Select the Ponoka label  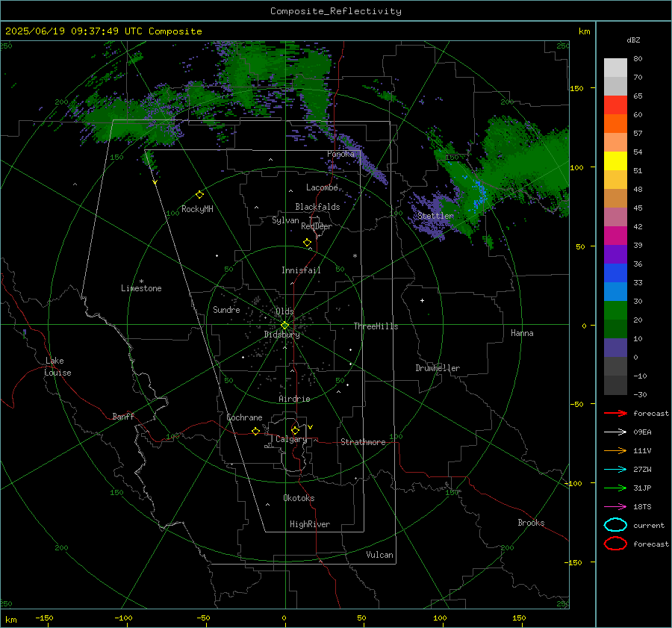click(x=340, y=154)
